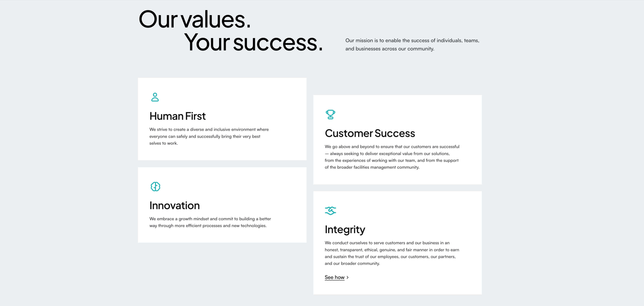The image size is (644, 306).
Task: Click the arrow chevron beside See how
Action: point(347,278)
